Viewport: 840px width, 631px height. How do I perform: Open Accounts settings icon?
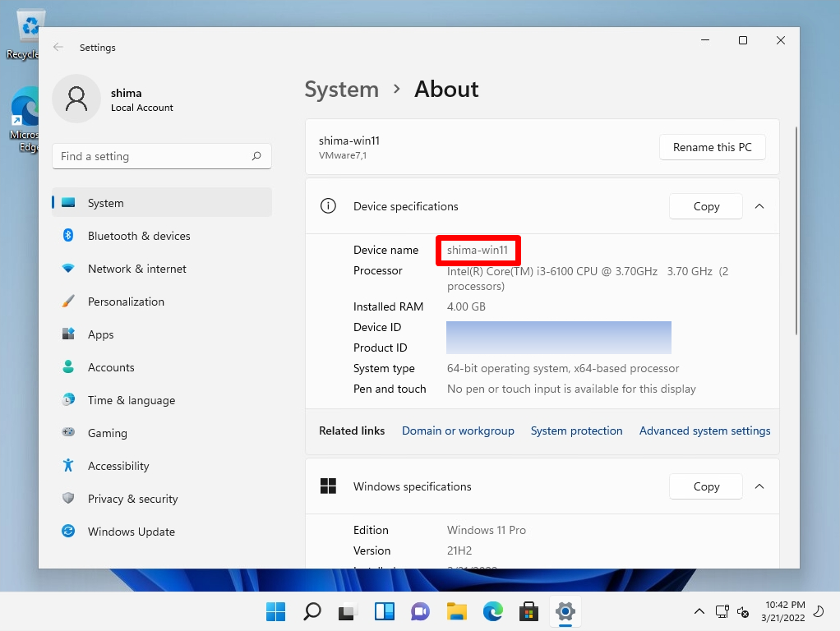67,367
